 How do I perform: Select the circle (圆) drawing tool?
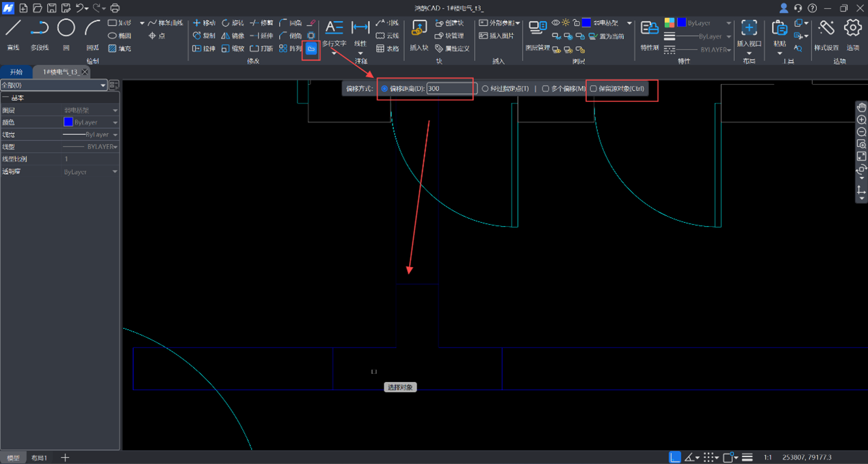[66, 29]
